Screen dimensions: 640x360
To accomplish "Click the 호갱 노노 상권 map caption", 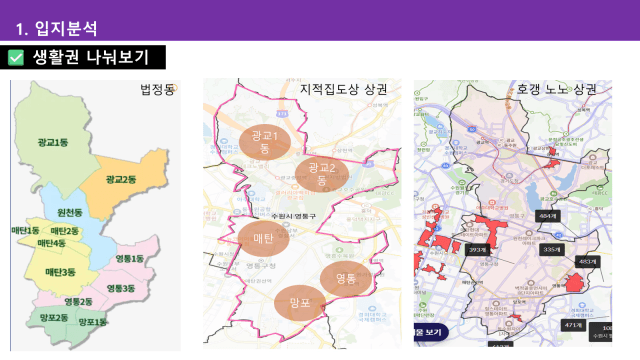I will coord(557,89).
